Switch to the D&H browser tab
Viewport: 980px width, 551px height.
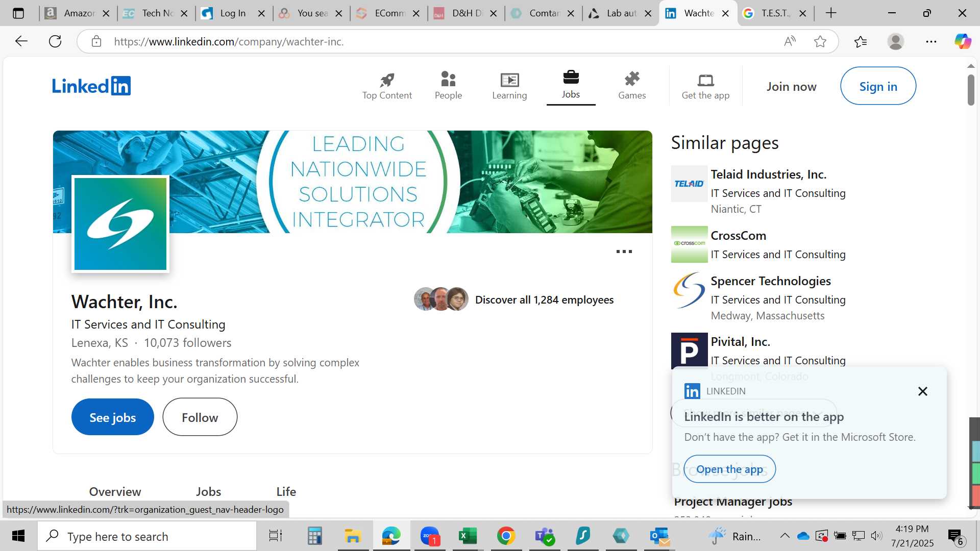(x=465, y=13)
